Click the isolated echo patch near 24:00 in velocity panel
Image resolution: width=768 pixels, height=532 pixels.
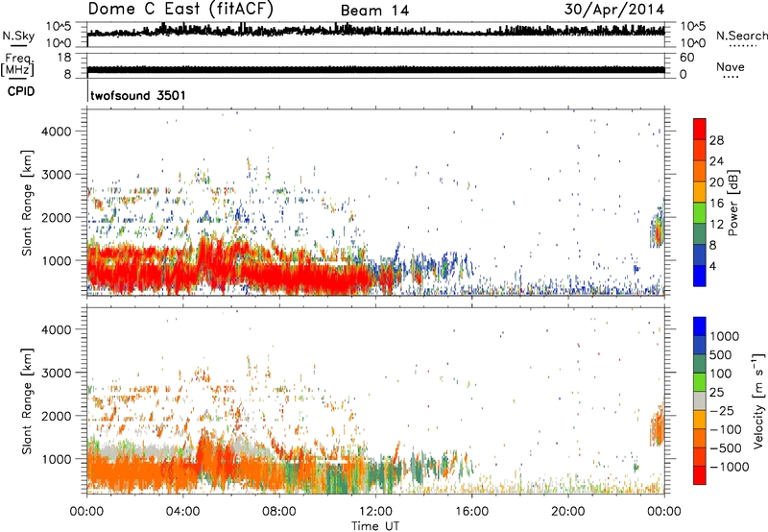(658, 425)
